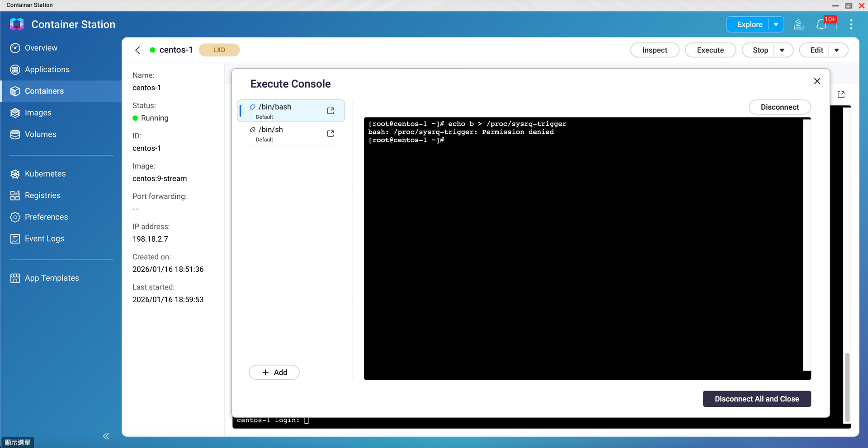Navigate to Kubernetes section

pos(45,174)
